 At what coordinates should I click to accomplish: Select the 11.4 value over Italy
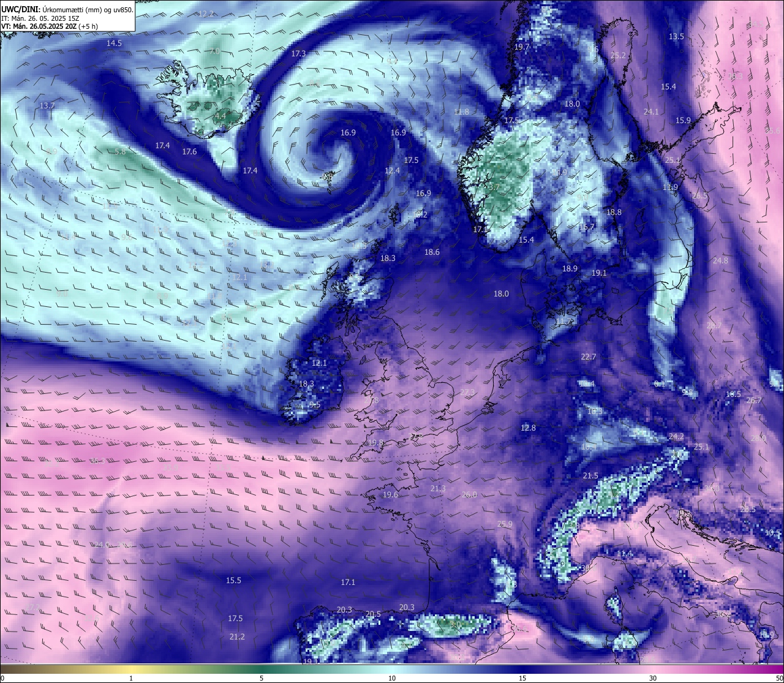(x=624, y=554)
